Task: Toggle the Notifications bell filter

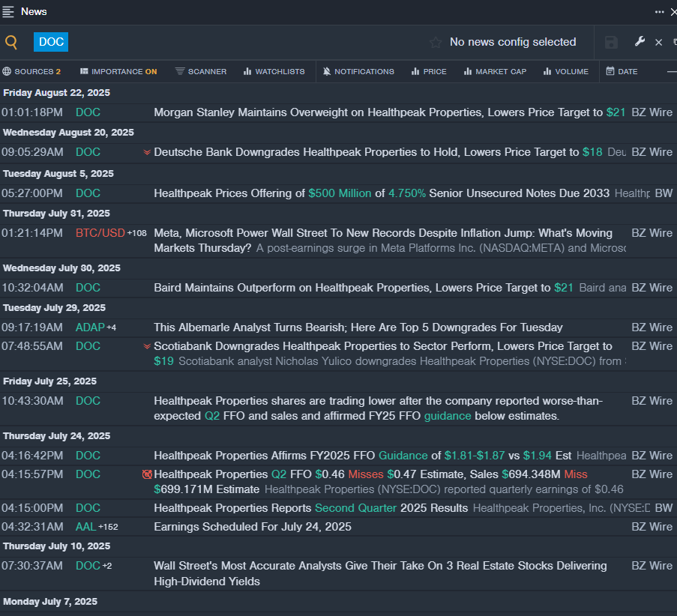Action: [x=358, y=72]
